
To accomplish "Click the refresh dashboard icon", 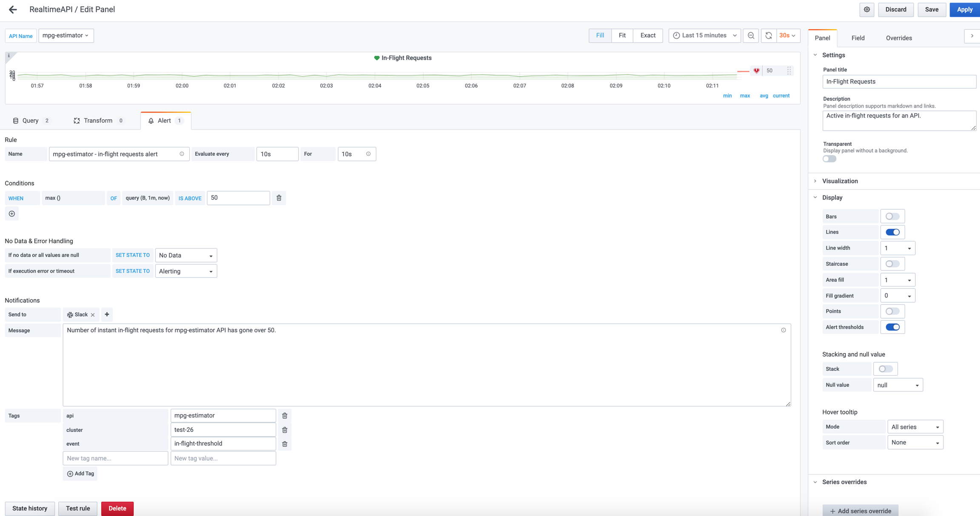I will click(768, 36).
